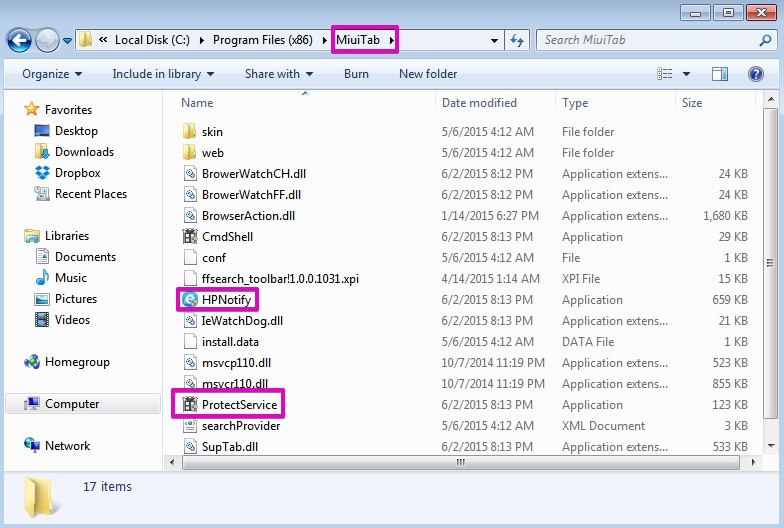Click the Burn toolbar button
Screen dimensions: 784x528
tap(356, 74)
